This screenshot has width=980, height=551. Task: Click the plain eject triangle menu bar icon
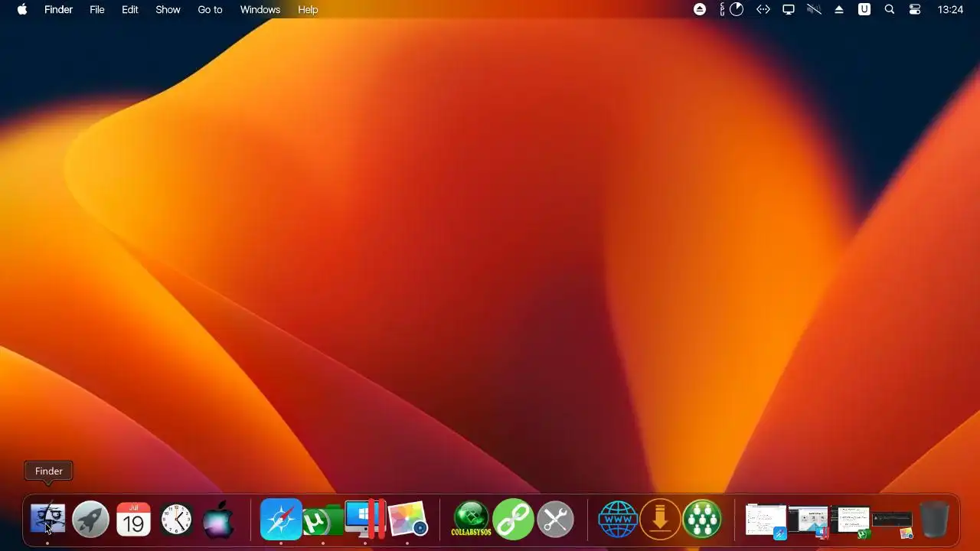pyautogui.click(x=839, y=9)
